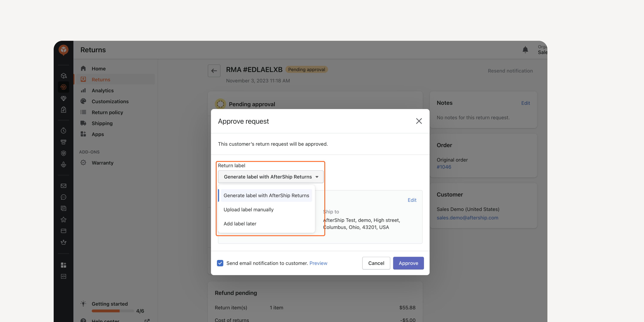Viewport: 644px width, 322px height.
Task: Select the Returns product icon in dark rail
Action: pos(64,87)
